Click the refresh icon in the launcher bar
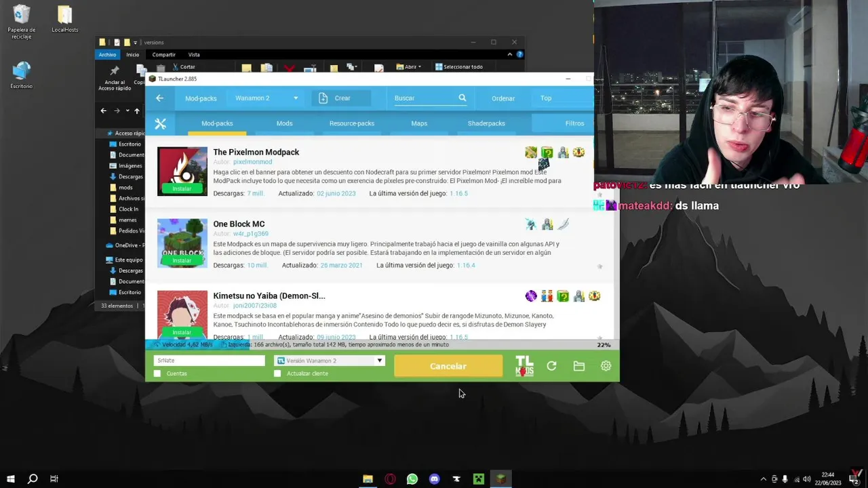Viewport: 868px width, 488px height. (x=551, y=366)
